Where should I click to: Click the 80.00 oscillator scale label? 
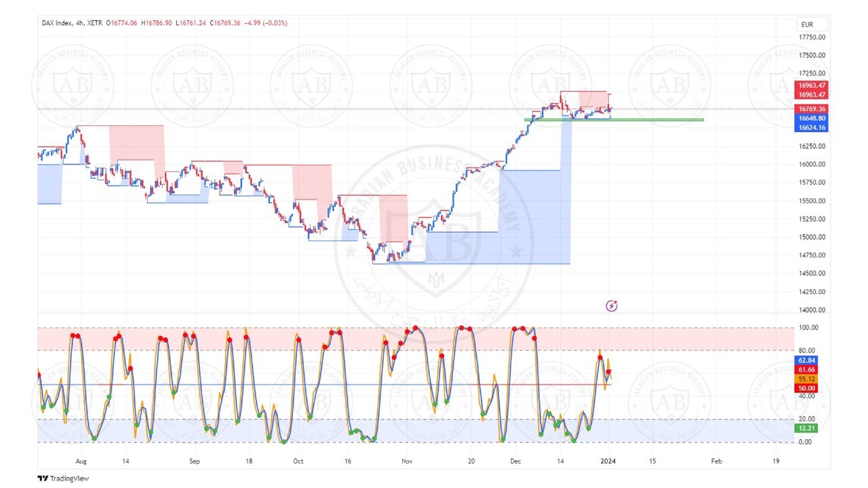(x=808, y=350)
